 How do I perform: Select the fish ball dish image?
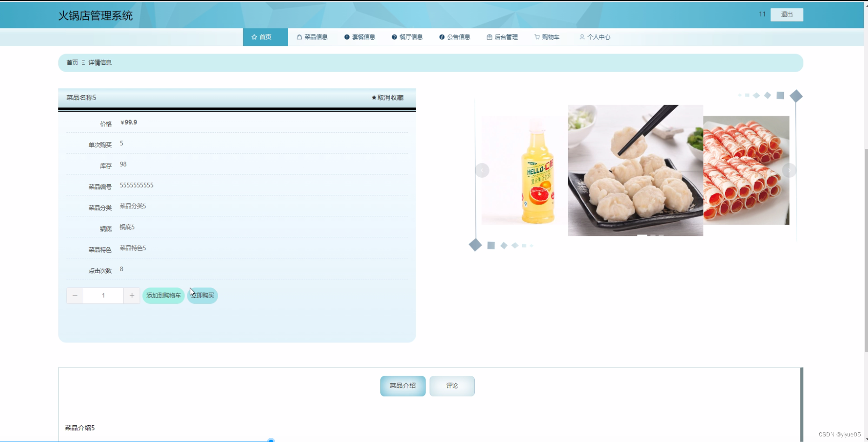tap(636, 170)
